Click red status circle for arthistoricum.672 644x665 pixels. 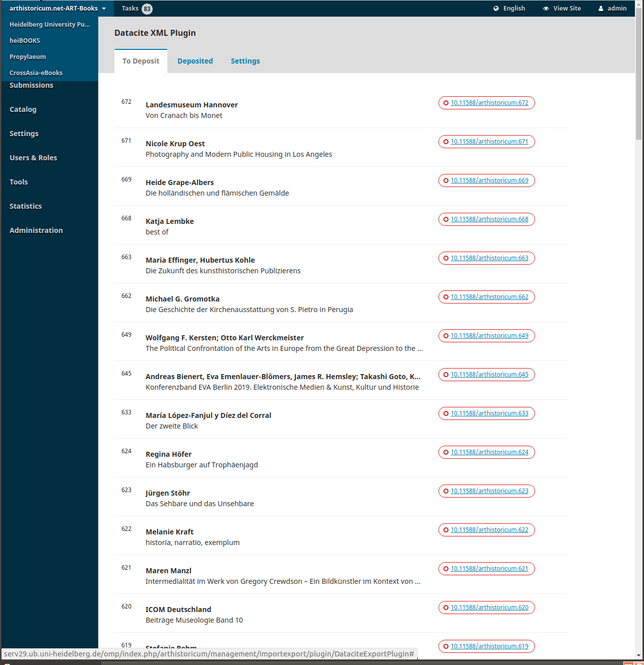pyautogui.click(x=446, y=103)
